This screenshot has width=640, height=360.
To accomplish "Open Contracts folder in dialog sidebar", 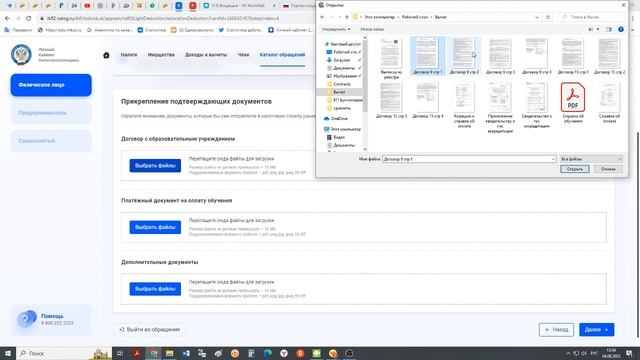I will [339, 84].
